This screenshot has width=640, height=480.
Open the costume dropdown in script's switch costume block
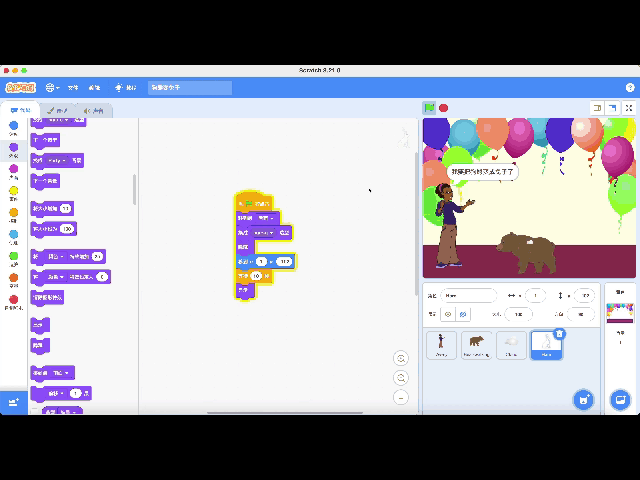click(264, 233)
